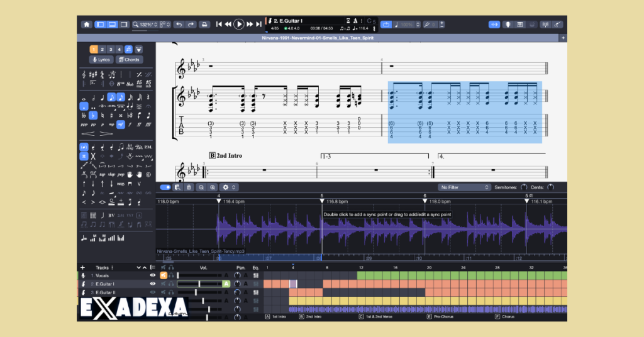The image size is (644, 337).
Task: Zoom in the audio waveform
Action: pyautogui.click(x=213, y=187)
